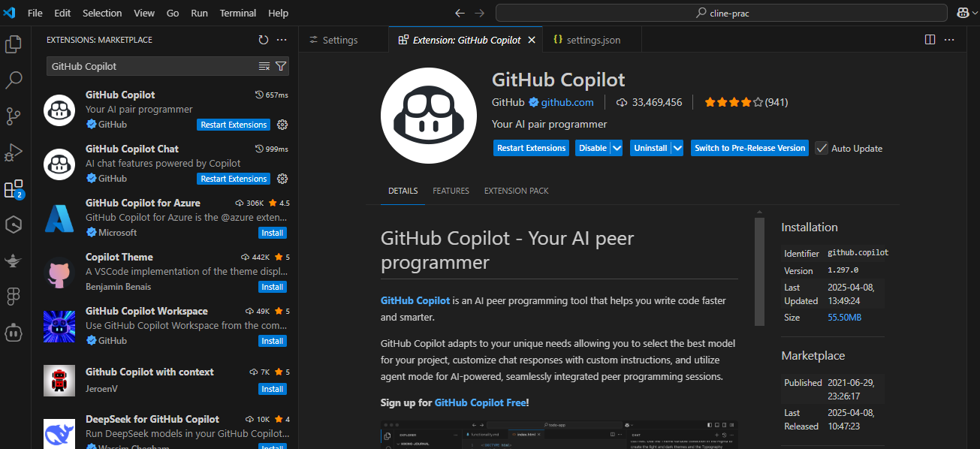980x449 pixels.
Task: Toggle Auto Update for GitHub Copilot
Action: [x=822, y=148]
